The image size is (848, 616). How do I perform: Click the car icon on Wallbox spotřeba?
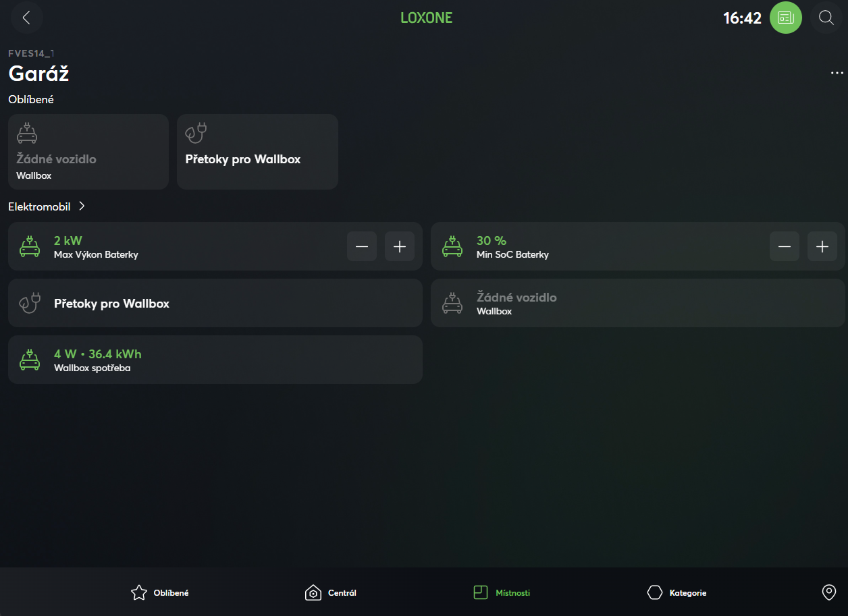[x=29, y=360]
